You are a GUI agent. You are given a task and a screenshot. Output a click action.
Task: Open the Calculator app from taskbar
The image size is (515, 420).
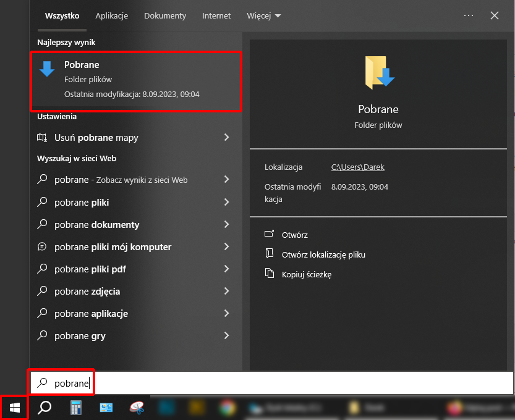[76, 408]
